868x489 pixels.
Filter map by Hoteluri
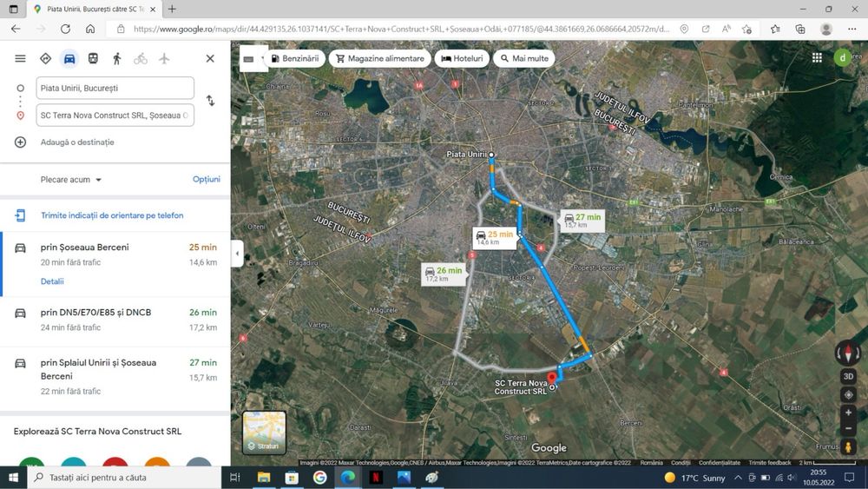coord(462,58)
